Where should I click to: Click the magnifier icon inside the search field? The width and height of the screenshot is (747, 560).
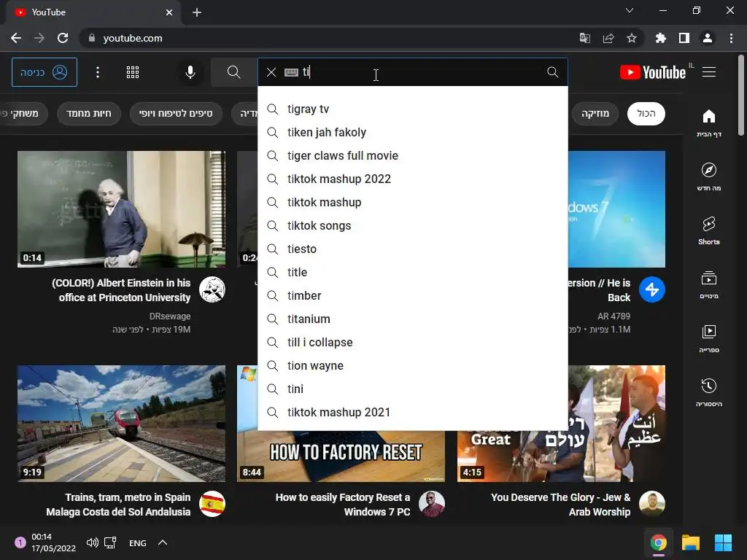click(x=552, y=72)
